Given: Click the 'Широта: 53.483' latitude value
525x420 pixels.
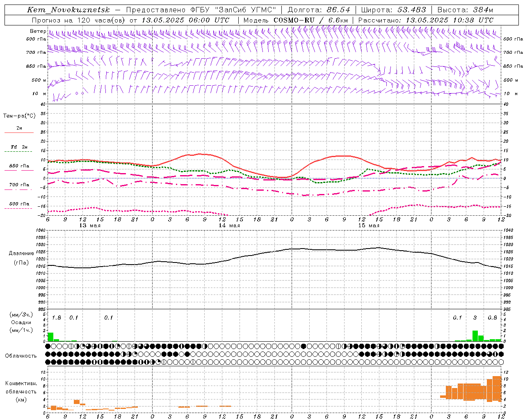Looking at the screenshot, I should point(393,10).
